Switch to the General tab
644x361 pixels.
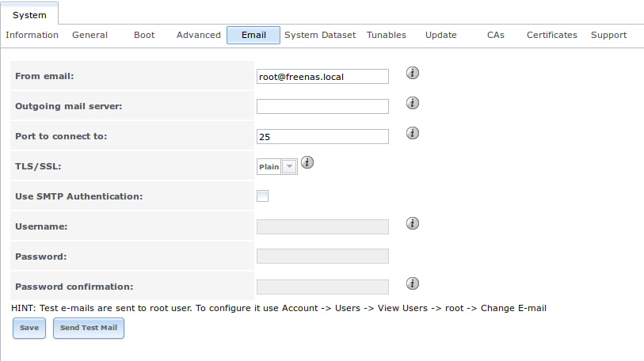(90, 35)
